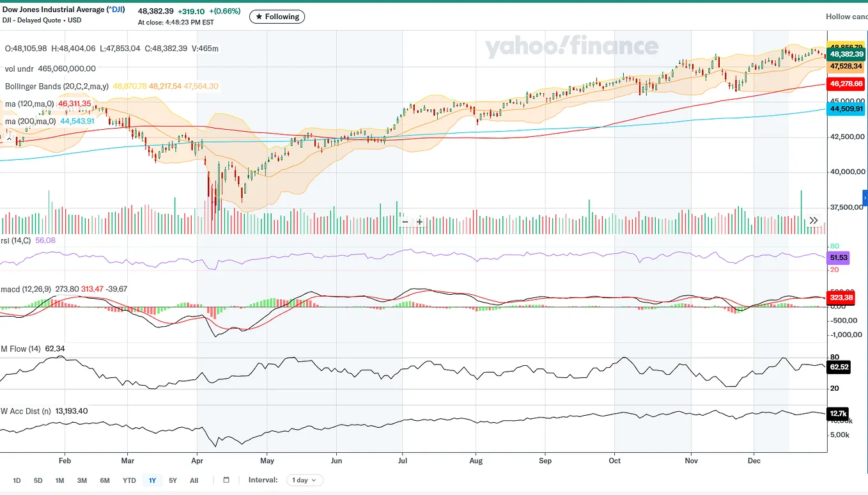Zoom in with the plus button
868x495 pixels.
tap(419, 222)
